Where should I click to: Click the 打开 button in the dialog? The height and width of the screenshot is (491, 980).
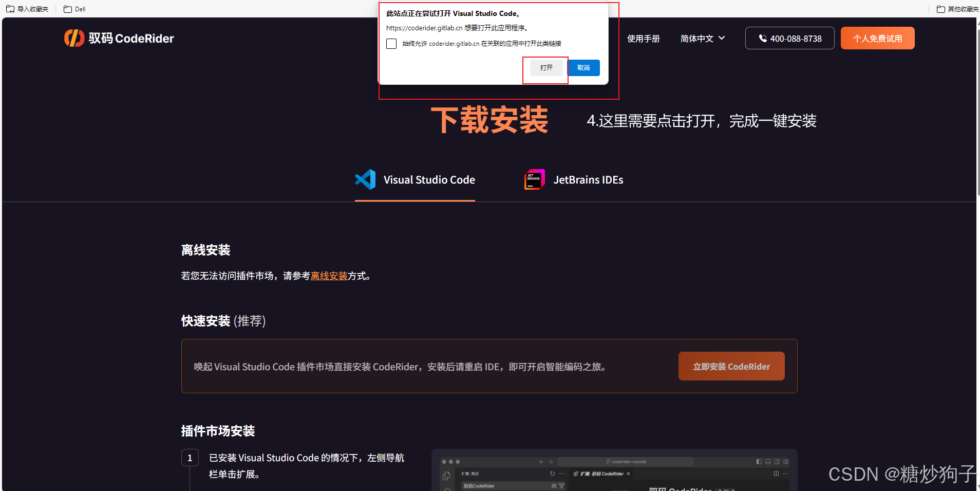point(546,67)
